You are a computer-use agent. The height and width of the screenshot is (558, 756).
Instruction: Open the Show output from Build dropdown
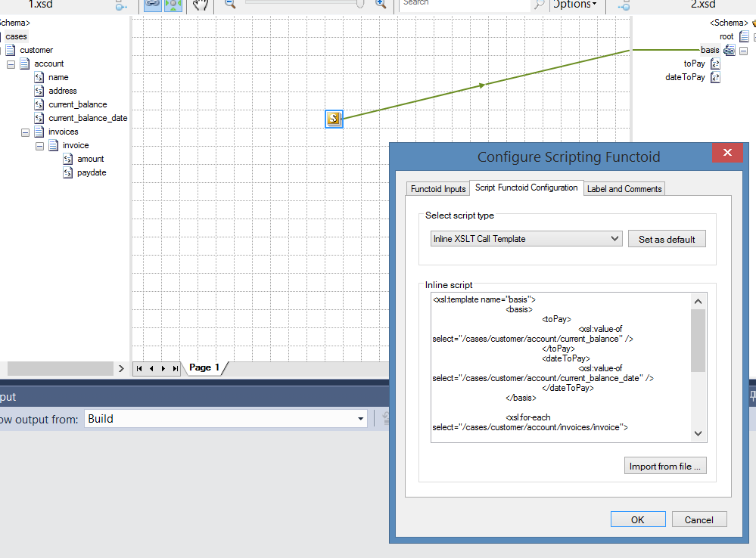[360, 419]
